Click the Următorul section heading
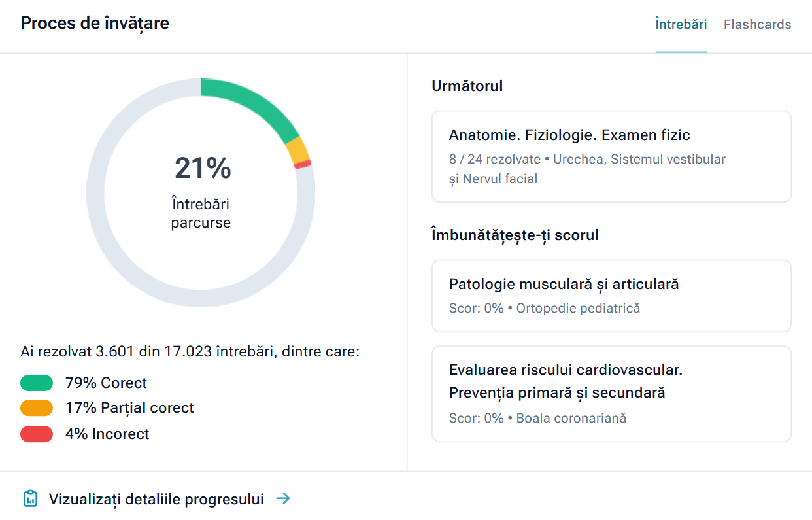 (x=467, y=86)
